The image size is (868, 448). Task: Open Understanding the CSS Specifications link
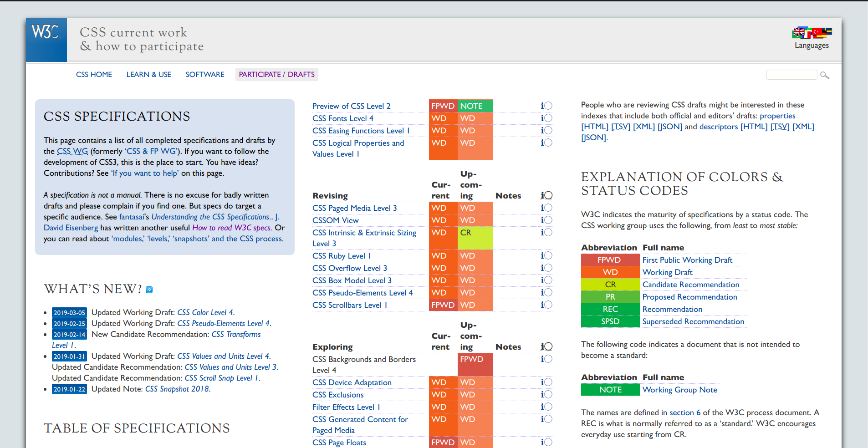click(x=210, y=217)
